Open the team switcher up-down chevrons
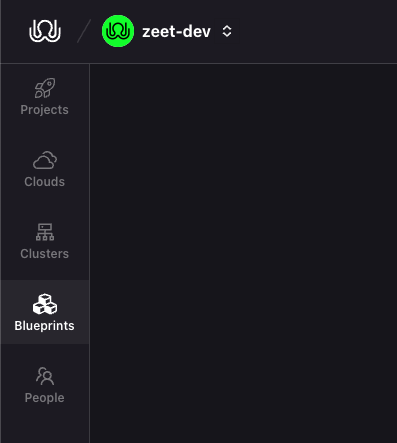 pos(227,31)
